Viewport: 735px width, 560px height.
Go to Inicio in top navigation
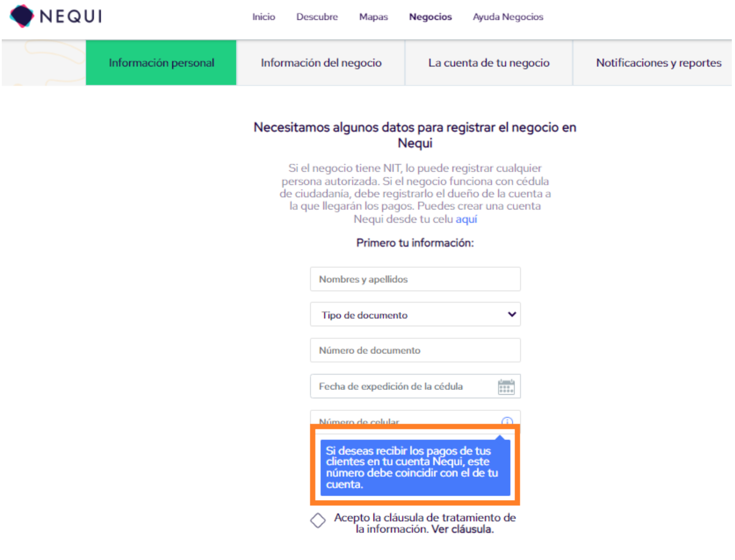(264, 17)
